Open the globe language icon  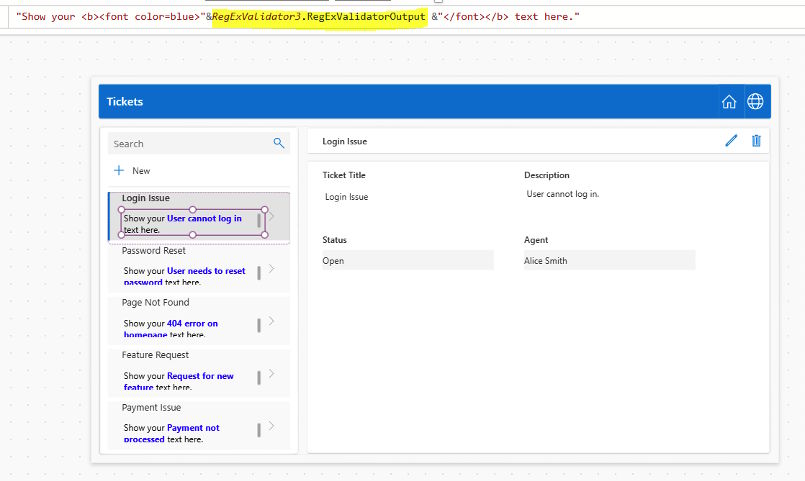click(755, 102)
